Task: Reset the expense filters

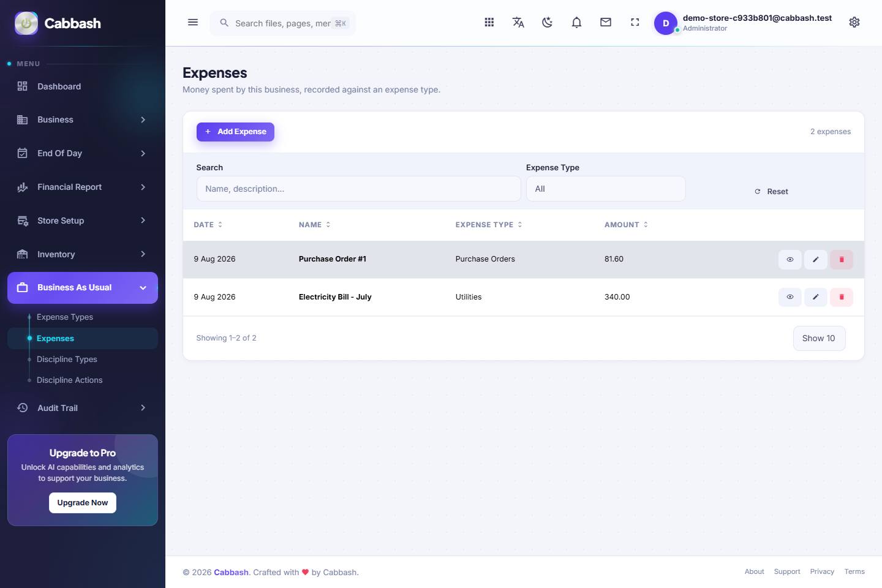Action: coord(771,192)
